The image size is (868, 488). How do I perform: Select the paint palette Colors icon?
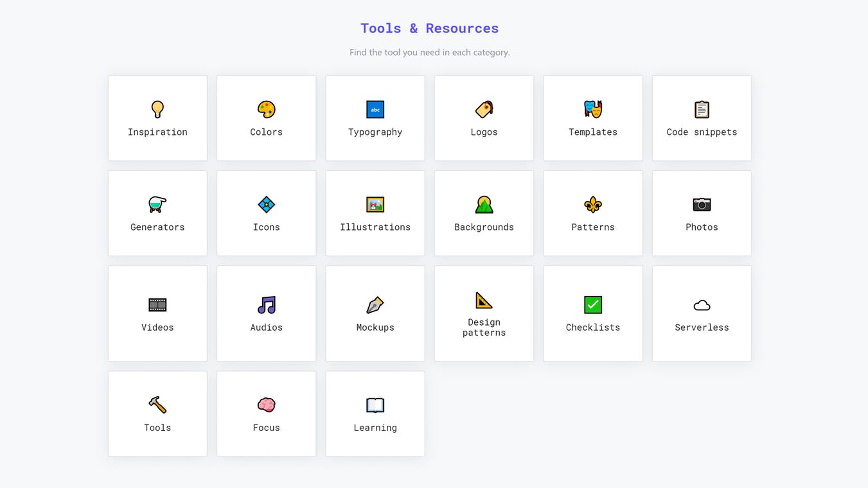(x=266, y=109)
